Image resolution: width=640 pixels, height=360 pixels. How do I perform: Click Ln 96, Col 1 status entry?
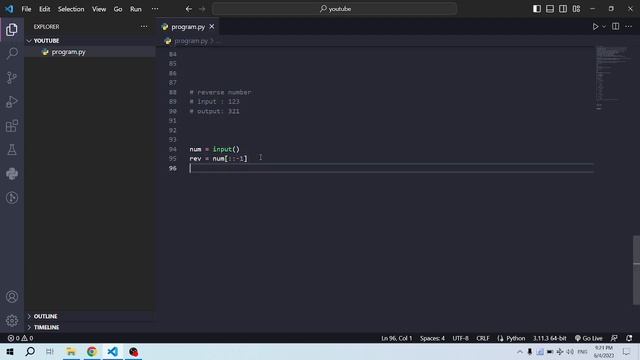coord(396,338)
